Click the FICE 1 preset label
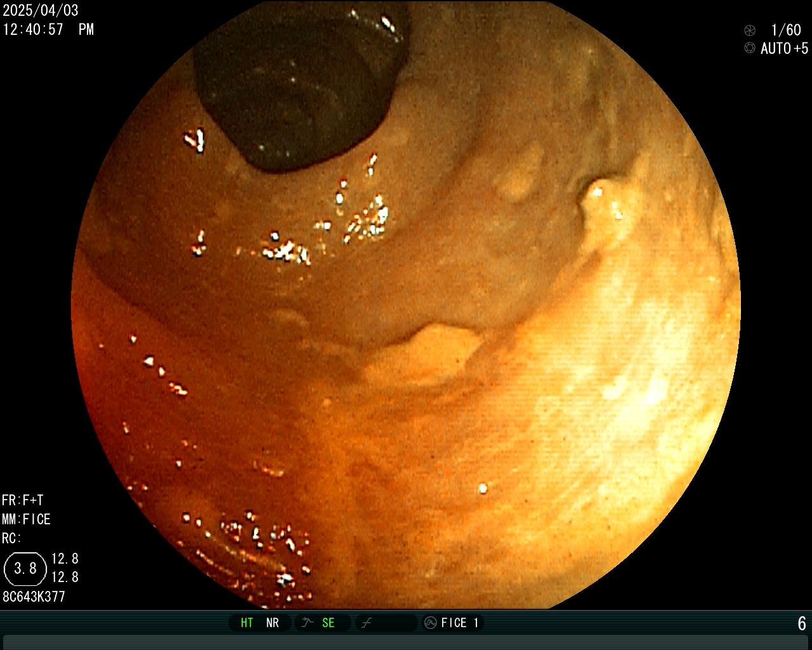 tap(460, 623)
